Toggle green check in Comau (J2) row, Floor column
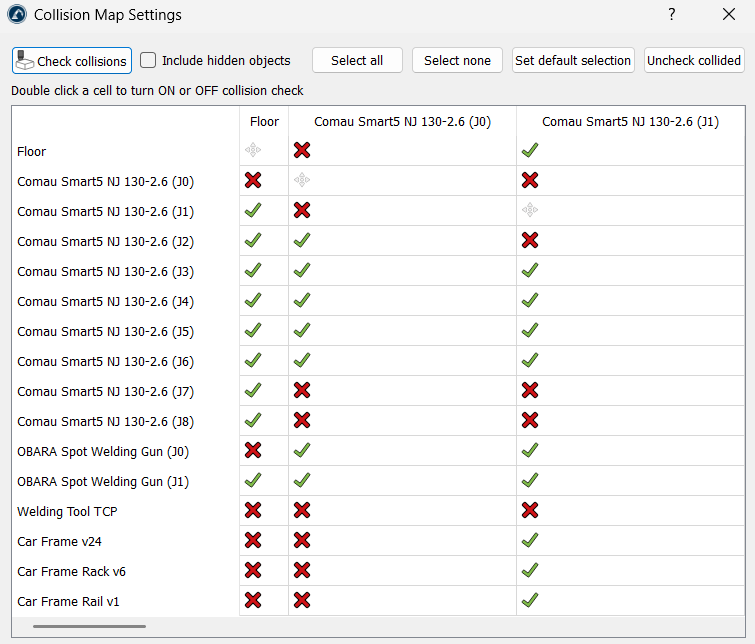Screen dimensions: 755x644 (253, 240)
